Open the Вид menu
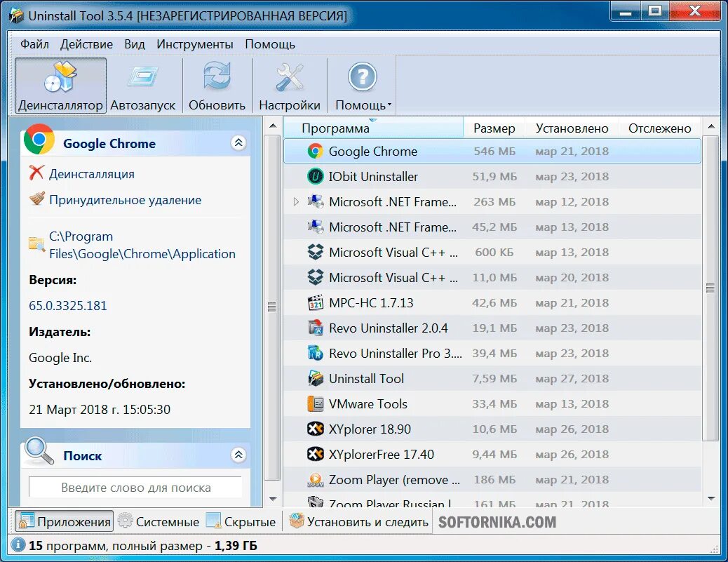The width and height of the screenshot is (728, 562). point(135,44)
